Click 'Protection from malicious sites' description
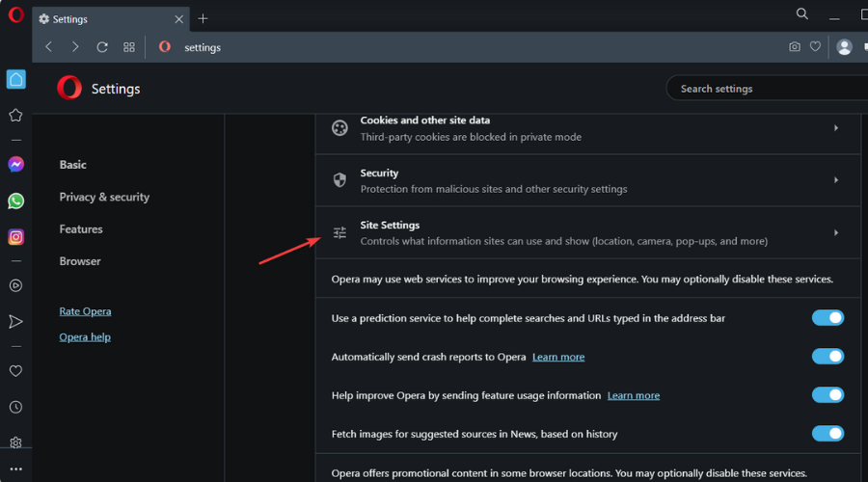 pos(494,189)
